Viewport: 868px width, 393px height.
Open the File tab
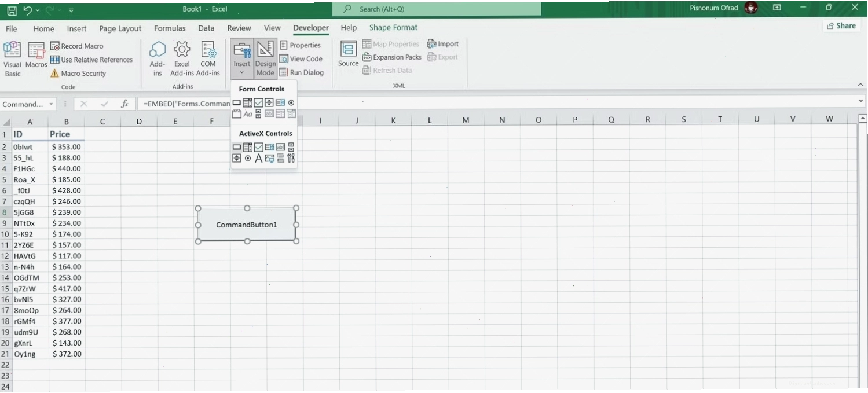(x=11, y=28)
